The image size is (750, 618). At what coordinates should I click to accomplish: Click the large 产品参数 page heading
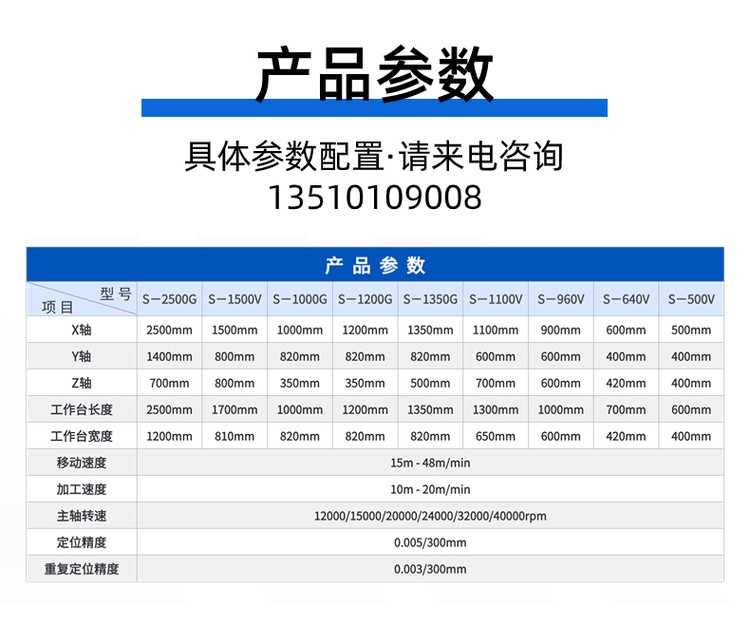click(374, 74)
